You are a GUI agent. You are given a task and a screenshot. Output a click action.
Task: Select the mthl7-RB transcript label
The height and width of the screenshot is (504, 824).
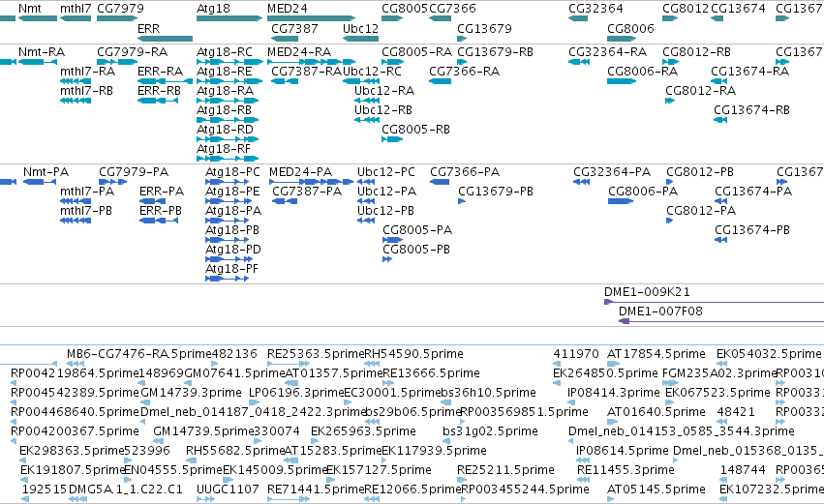(x=86, y=91)
